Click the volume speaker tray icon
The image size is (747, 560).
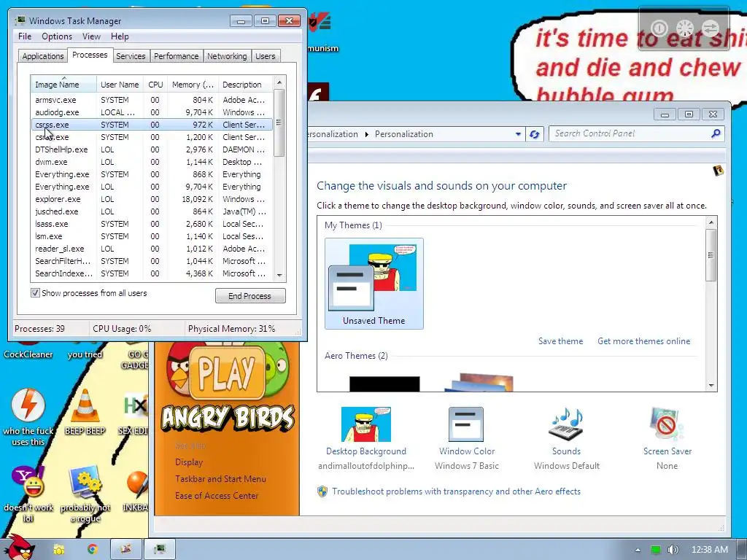click(x=673, y=550)
